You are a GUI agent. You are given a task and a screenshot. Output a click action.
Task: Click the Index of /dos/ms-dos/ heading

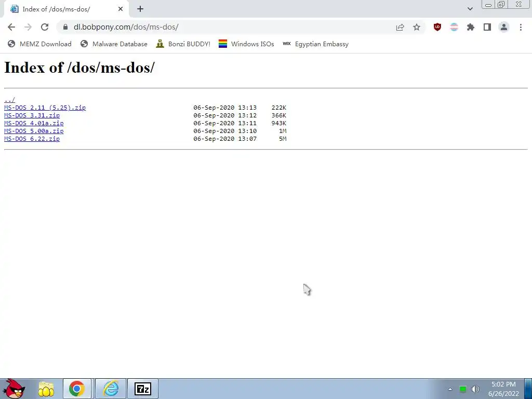(79, 68)
